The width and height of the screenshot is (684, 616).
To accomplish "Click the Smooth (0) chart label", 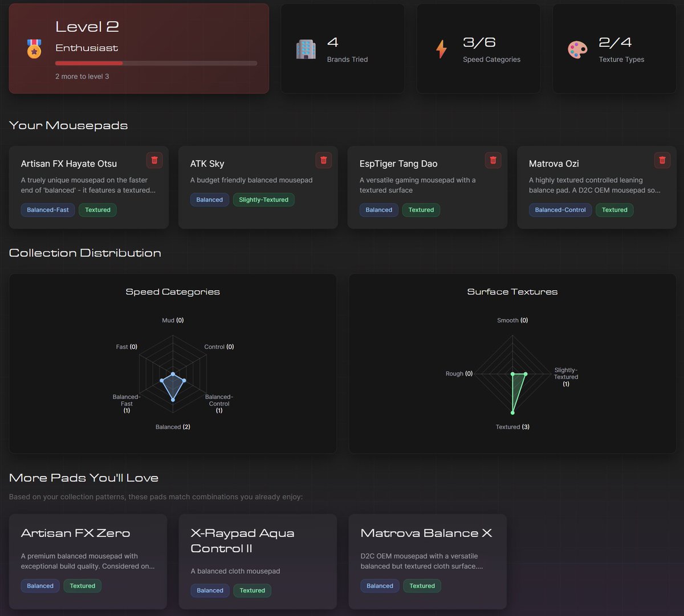I will [512, 320].
